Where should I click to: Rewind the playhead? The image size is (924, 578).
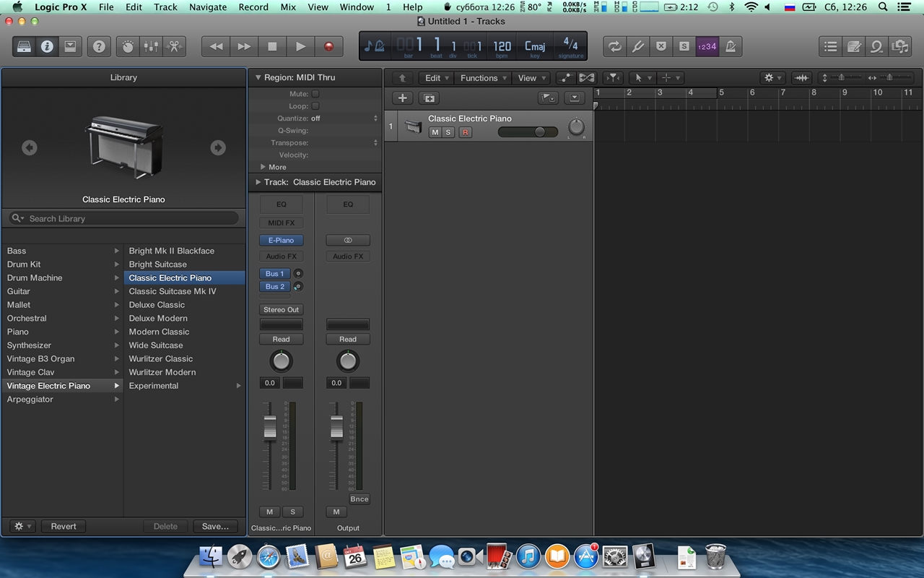216,46
